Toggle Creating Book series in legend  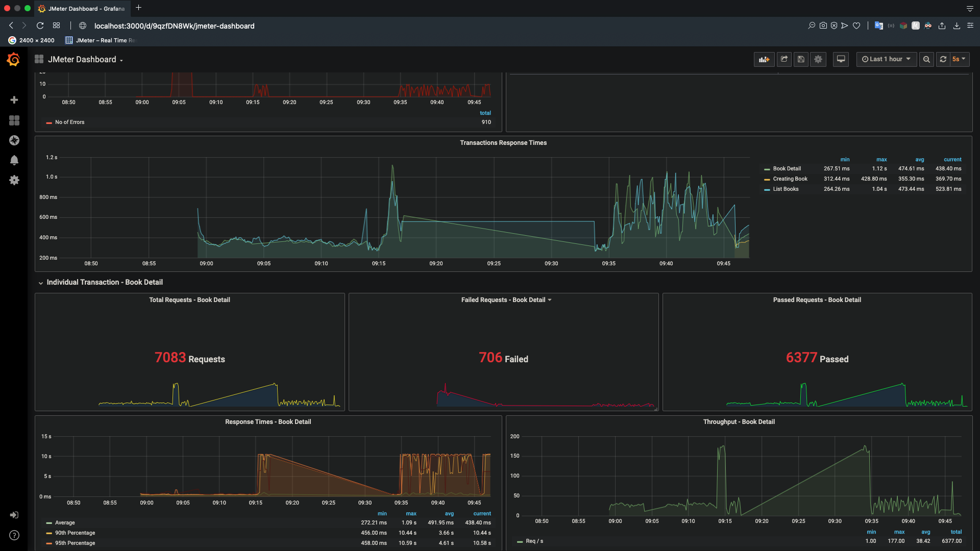coord(790,179)
